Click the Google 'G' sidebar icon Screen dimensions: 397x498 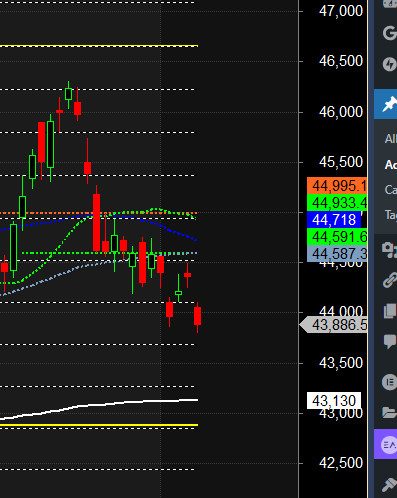tap(389, 33)
